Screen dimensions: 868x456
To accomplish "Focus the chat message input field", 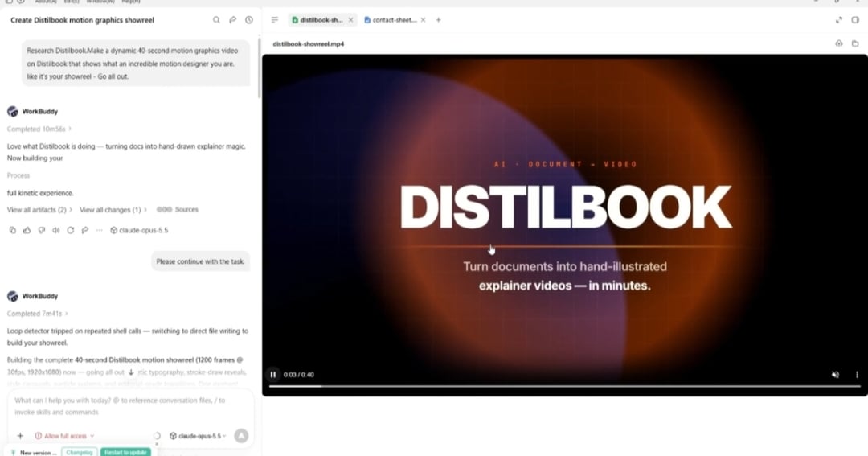I will (131, 406).
